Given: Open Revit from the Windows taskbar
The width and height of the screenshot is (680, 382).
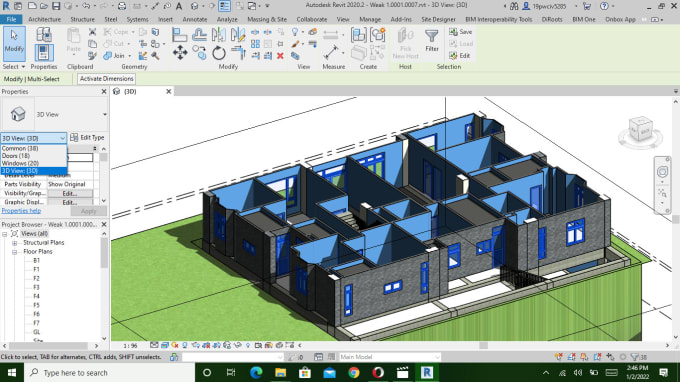Looking at the screenshot, I should pos(427,372).
